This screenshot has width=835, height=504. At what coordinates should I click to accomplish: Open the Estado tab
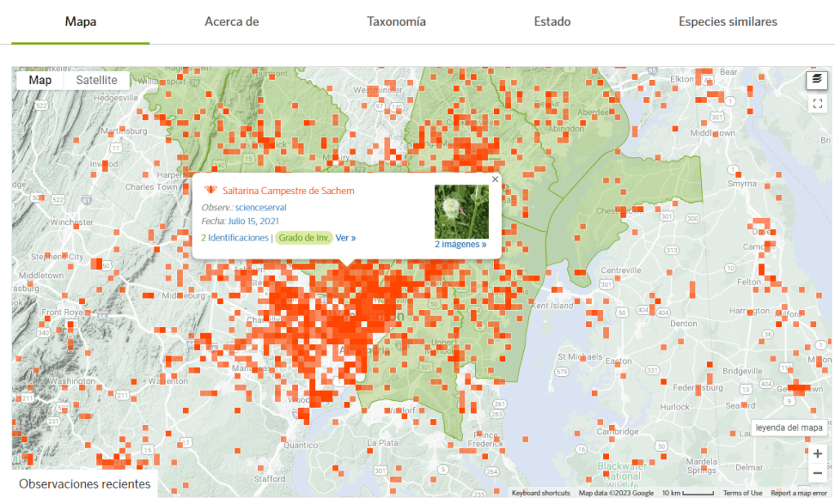(x=552, y=22)
